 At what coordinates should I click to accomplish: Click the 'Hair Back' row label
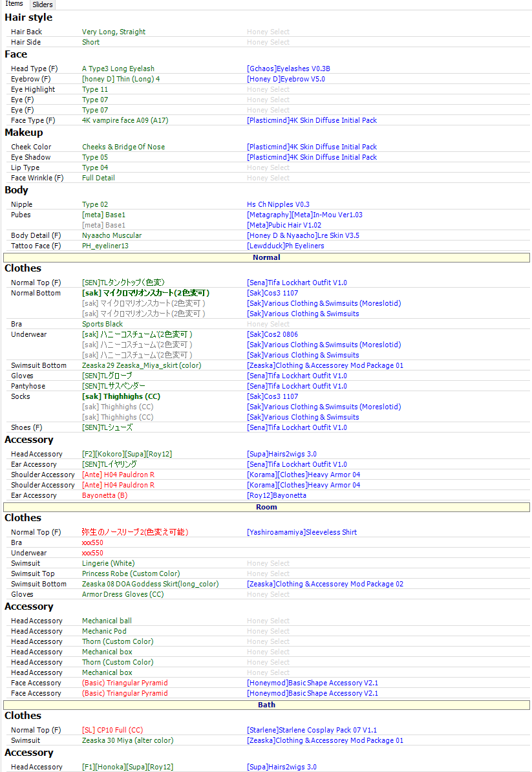click(27, 32)
